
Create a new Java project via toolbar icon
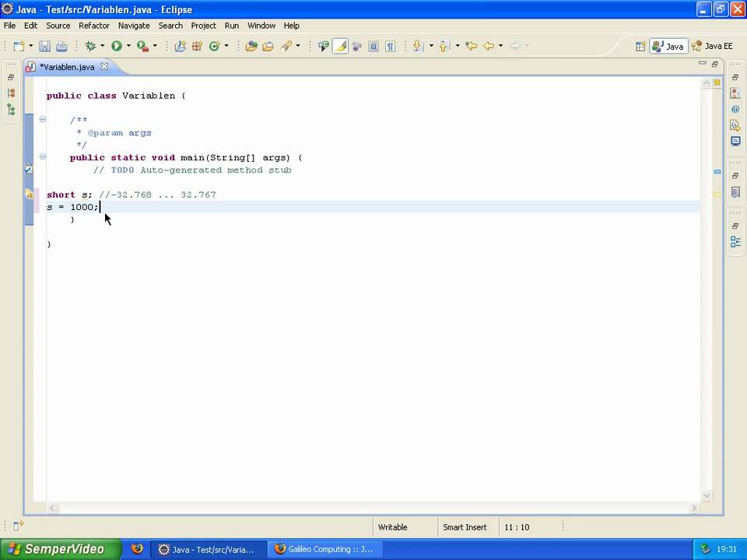coord(180,46)
